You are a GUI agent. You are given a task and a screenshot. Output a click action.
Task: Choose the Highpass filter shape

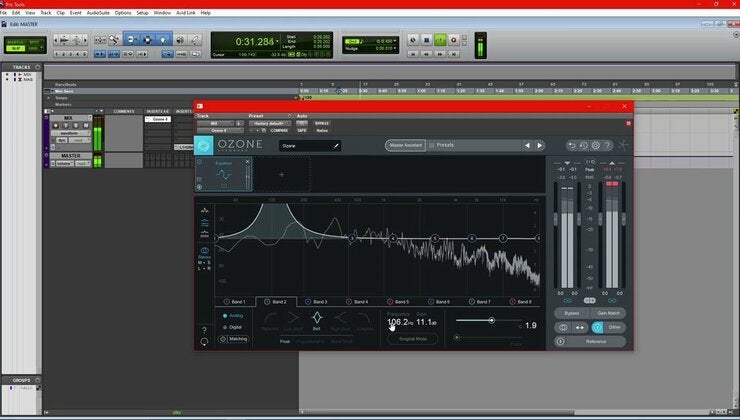point(270,320)
